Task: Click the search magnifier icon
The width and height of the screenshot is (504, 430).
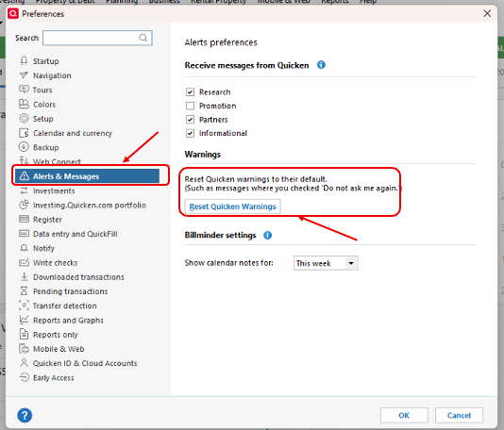Action: [143, 38]
